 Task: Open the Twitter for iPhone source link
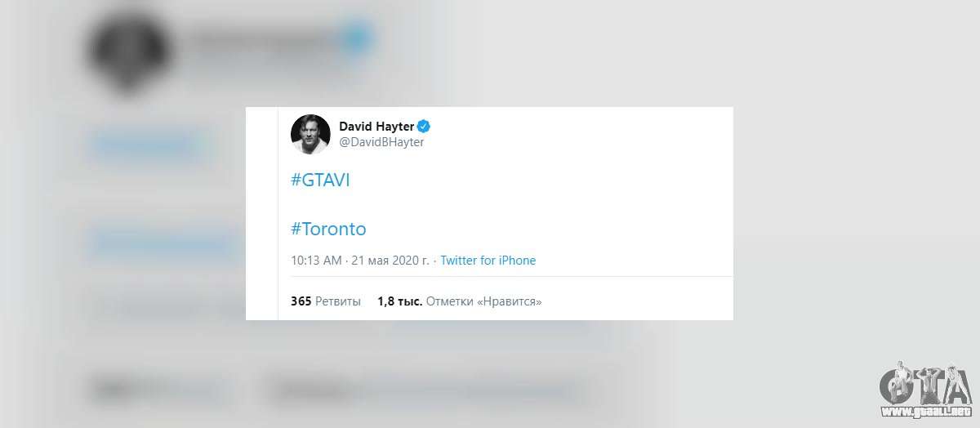(488, 261)
